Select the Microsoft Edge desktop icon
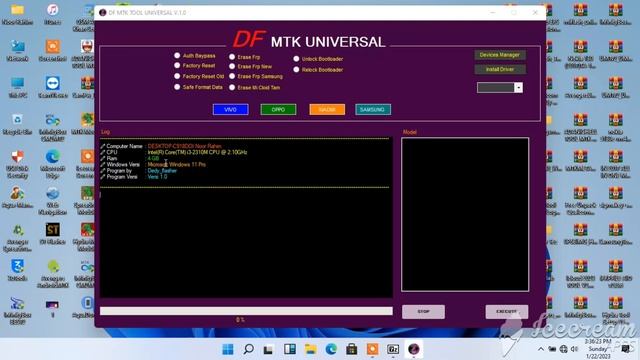 click(x=53, y=164)
